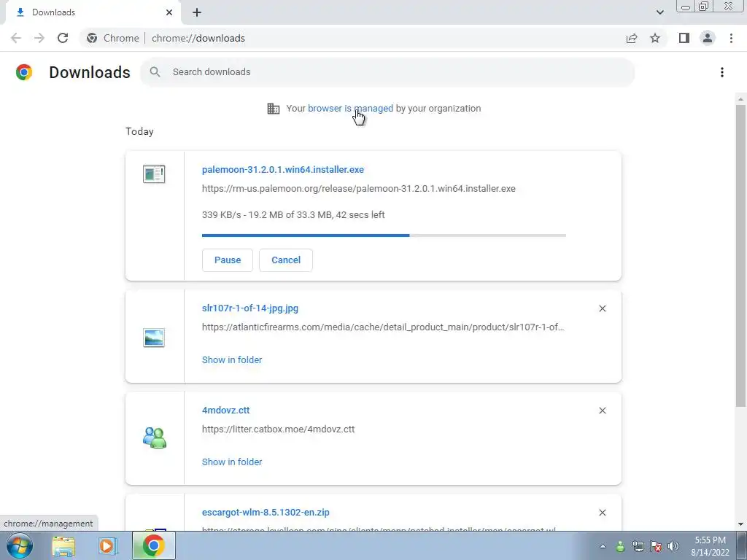Open the Chrome browser three-dot menu

point(731,38)
